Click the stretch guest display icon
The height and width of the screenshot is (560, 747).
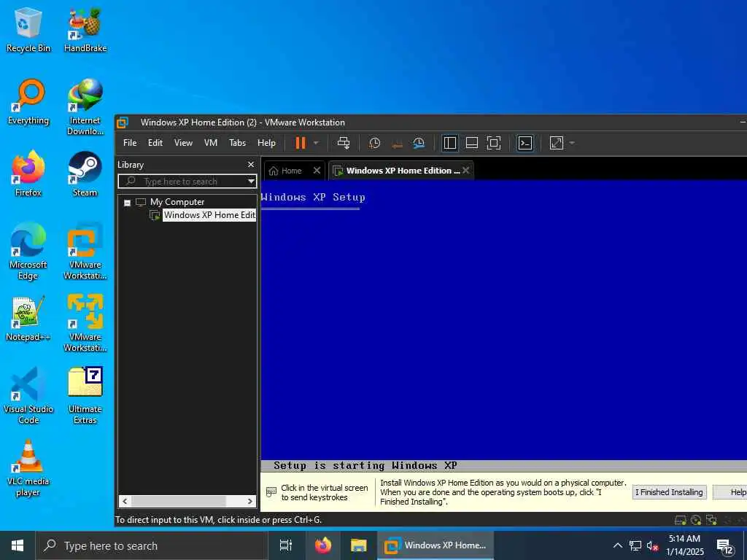557,143
